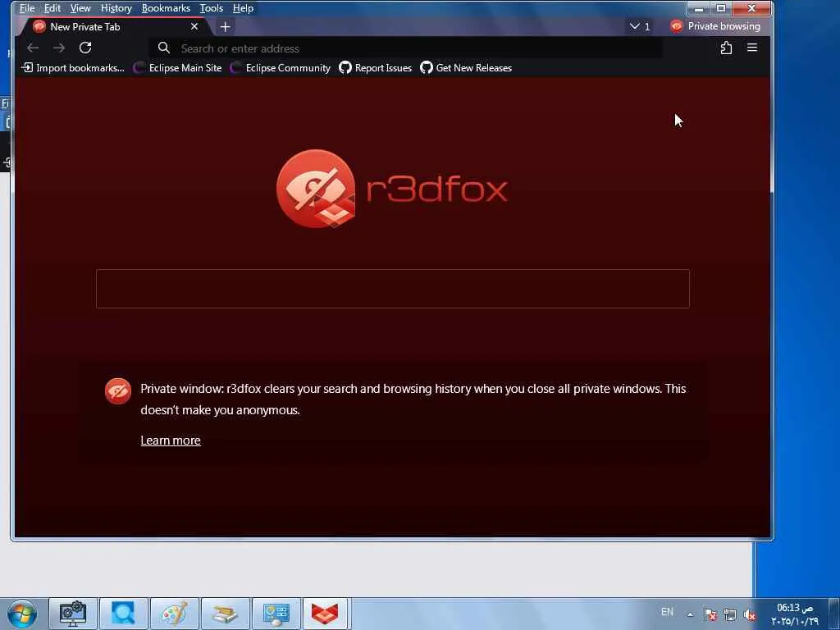Open muted volume tray icon
840x630 pixels.
tap(749, 615)
